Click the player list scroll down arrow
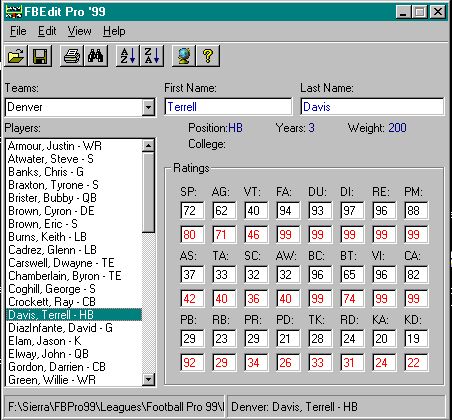 point(148,379)
